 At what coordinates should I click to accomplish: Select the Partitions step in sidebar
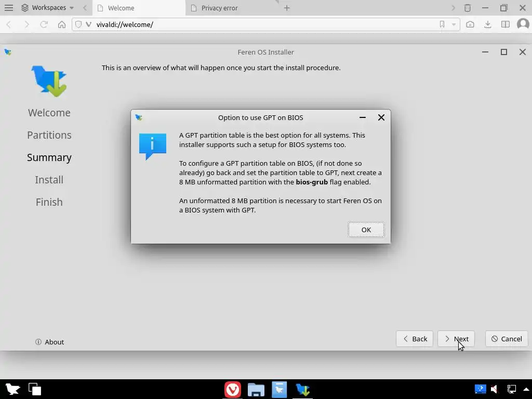[x=49, y=135]
